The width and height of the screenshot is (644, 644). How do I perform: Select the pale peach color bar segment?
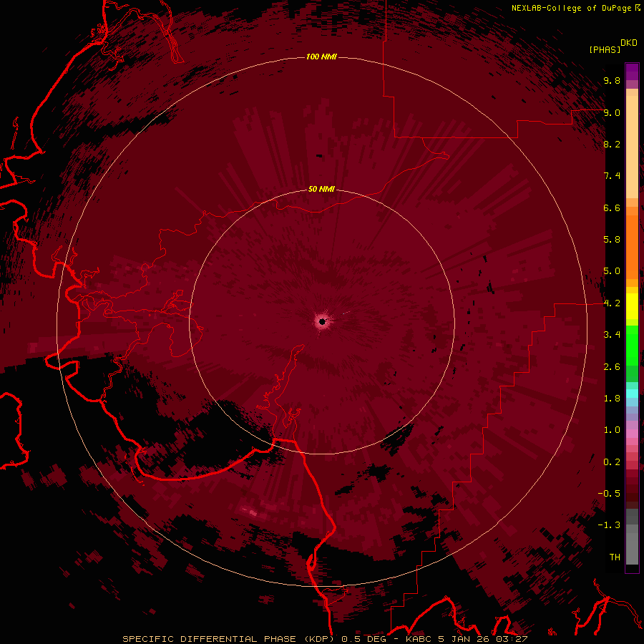632,147
